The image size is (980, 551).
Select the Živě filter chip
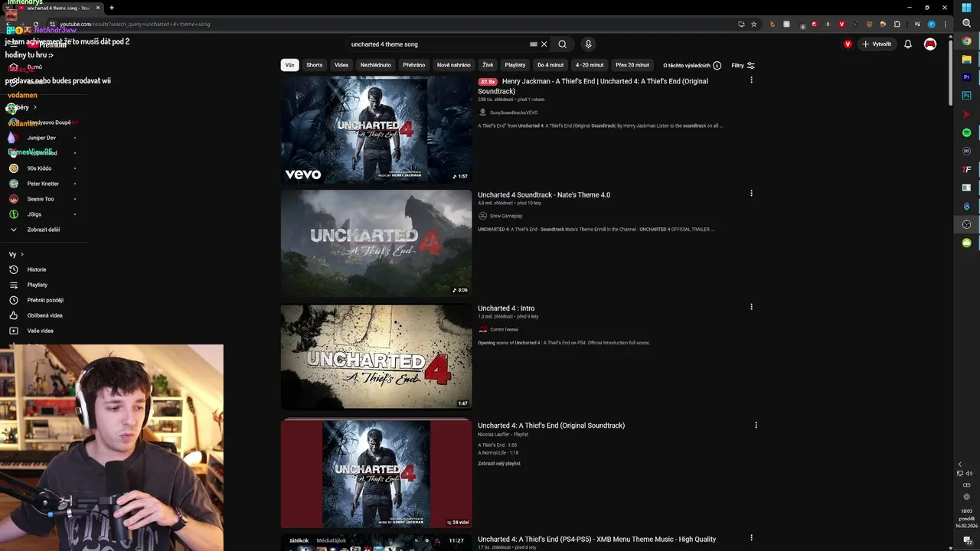[x=488, y=65]
